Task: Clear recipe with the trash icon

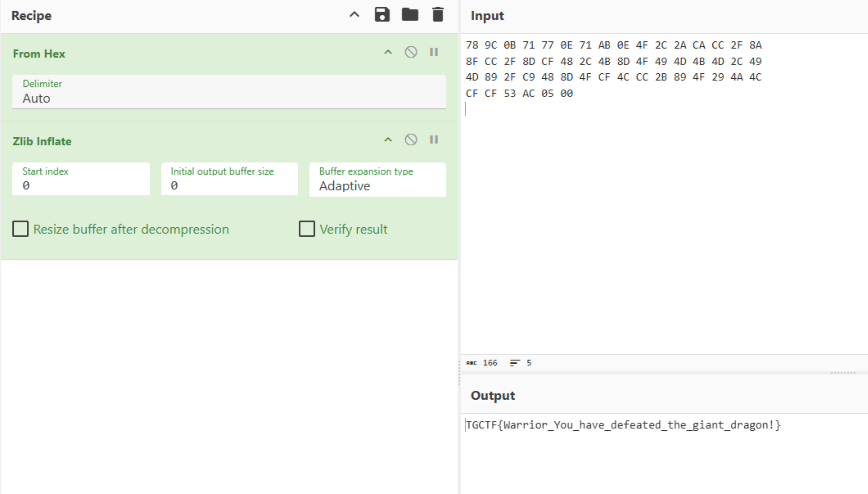Action: [x=438, y=15]
